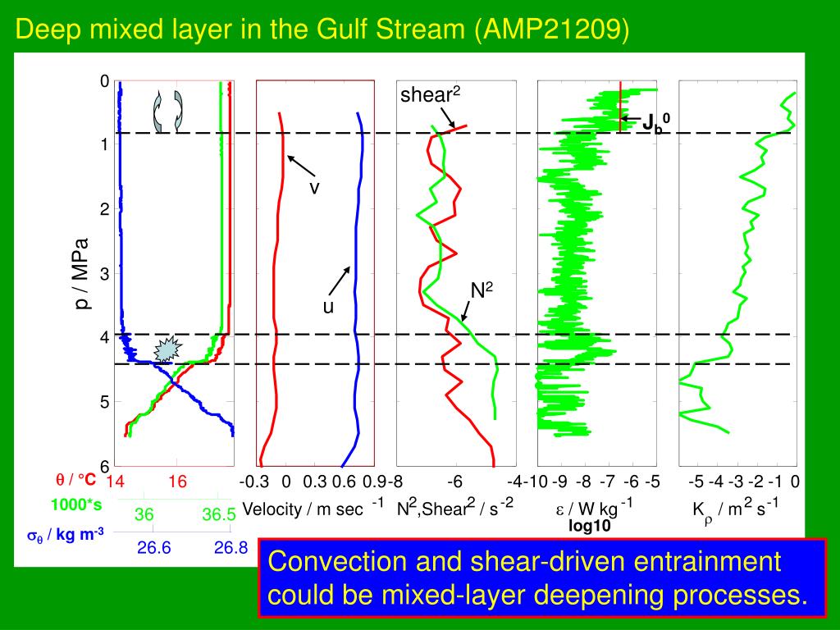The width and height of the screenshot is (840, 630).
Task: Click the 'ε / W kg-1' axis label
Action: click(594, 506)
